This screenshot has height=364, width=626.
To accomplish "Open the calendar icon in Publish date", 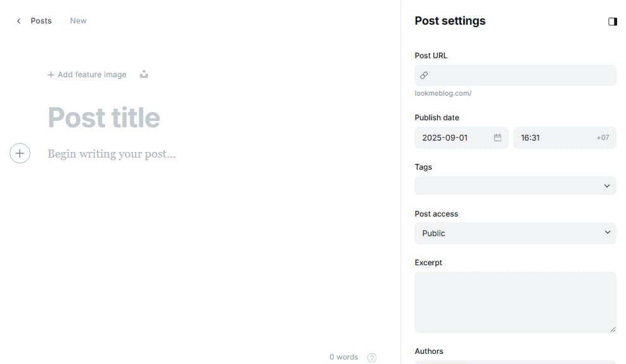I will 497,137.
